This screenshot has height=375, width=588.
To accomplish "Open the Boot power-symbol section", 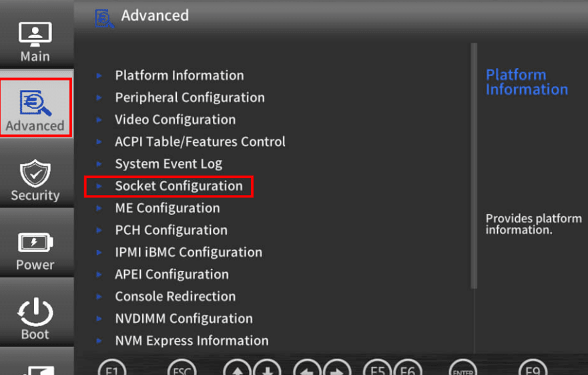I will click(x=35, y=319).
